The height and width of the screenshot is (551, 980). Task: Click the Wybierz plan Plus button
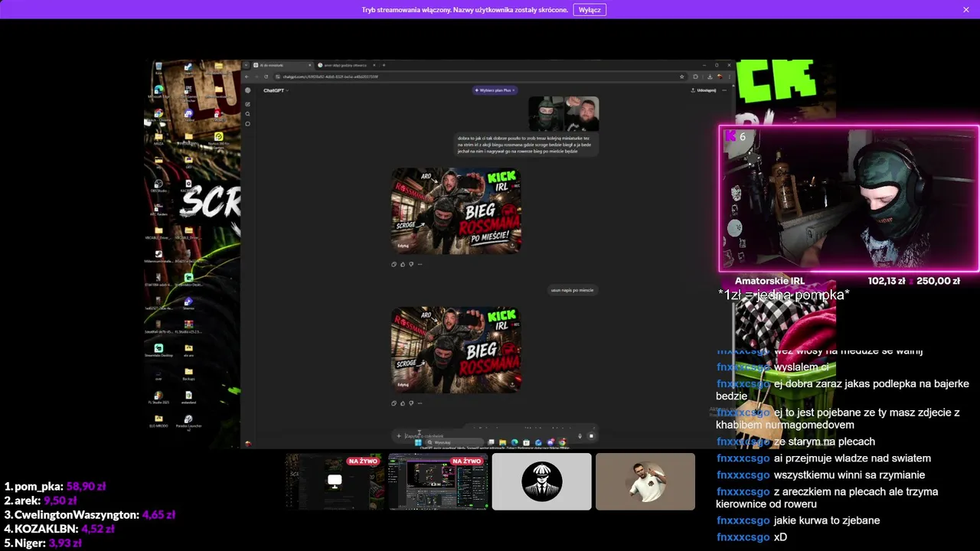pos(495,90)
